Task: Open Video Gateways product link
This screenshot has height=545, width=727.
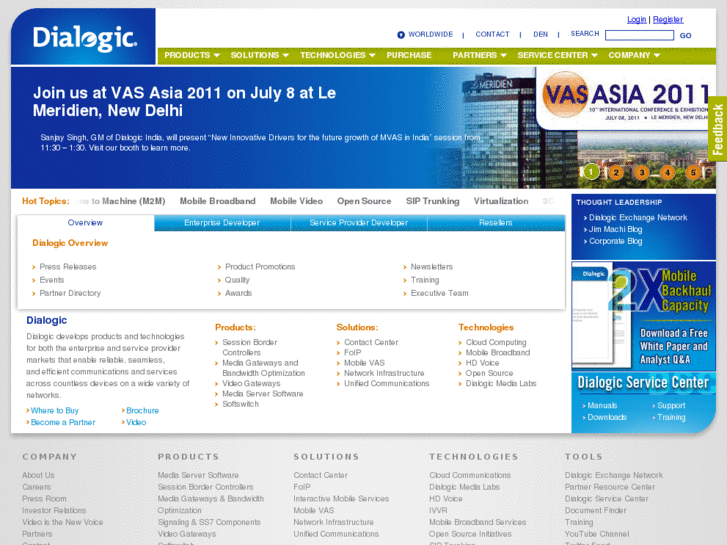Action: pyautogui.click(x=251, y=384)
